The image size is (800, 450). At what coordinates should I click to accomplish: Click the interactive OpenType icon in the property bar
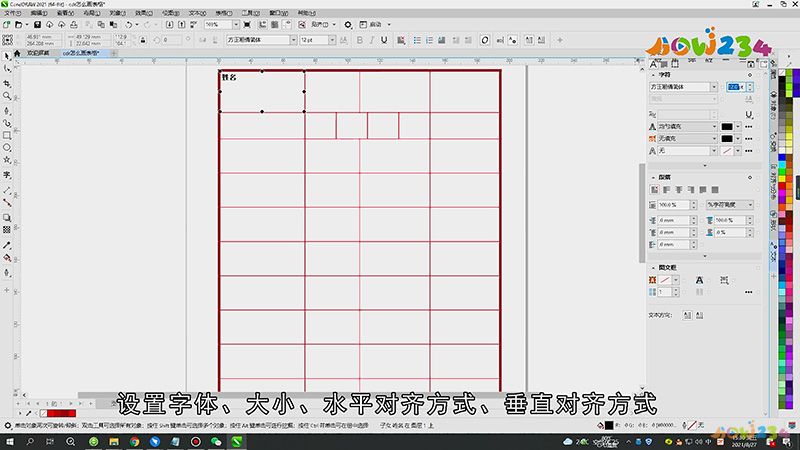coord(485,40)
